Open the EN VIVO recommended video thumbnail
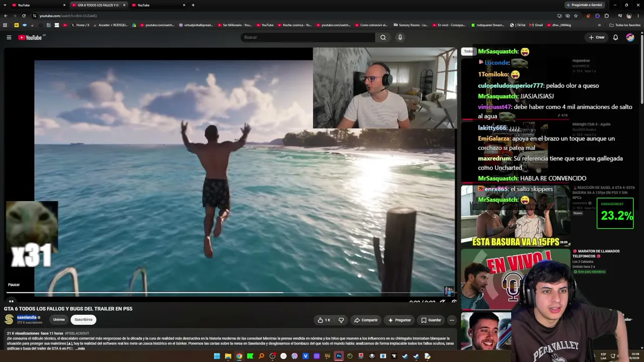644x362 pixels. (x=516, y=279)
